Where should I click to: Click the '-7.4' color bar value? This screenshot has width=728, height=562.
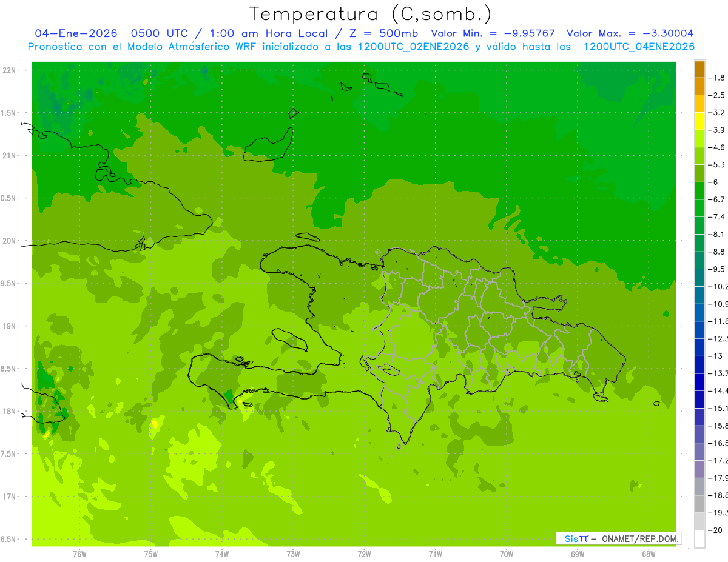717,216
